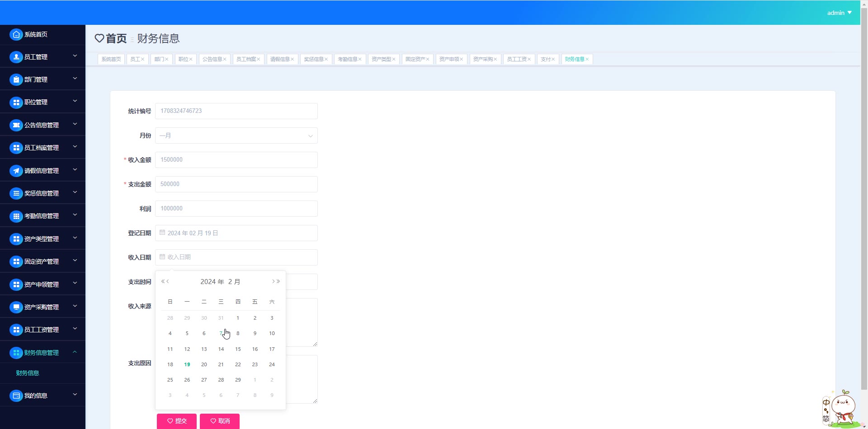Click the 考勤信息管理 grid icon
Image resolution: width=868 pixels, height=429 pixels.
click(16, 216)
